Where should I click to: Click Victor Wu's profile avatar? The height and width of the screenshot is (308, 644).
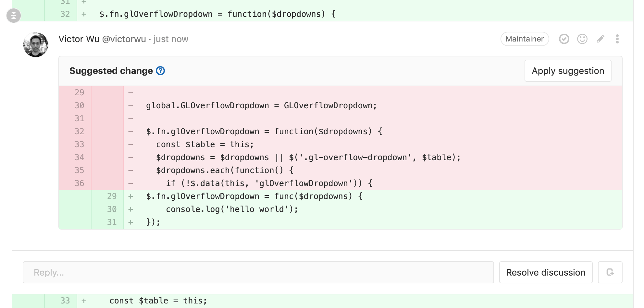tap(36, 44)
